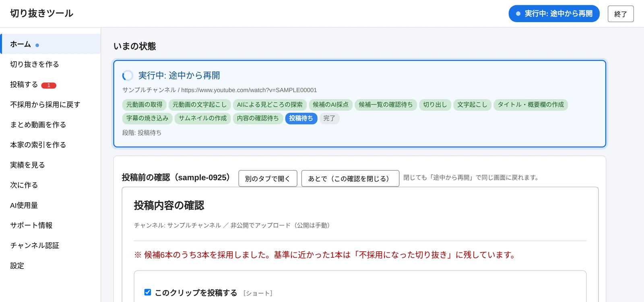Click the 内容の確認待ち stage chip
This screenshot has width=644, height=302.
click(x=258, y=118)
